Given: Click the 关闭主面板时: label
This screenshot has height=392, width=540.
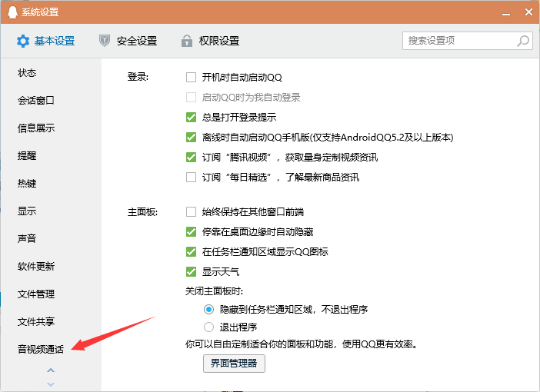Looking at the screenshot, I should (214, 291).
